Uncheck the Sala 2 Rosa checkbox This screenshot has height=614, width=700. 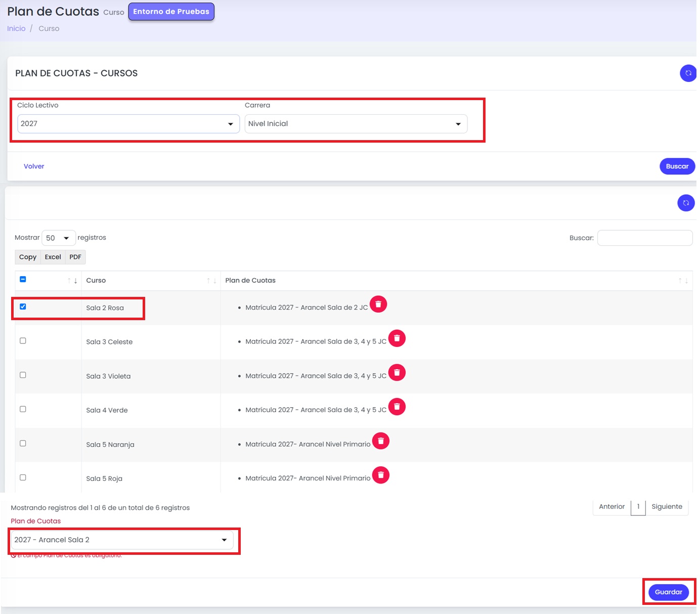coord(23,306)
